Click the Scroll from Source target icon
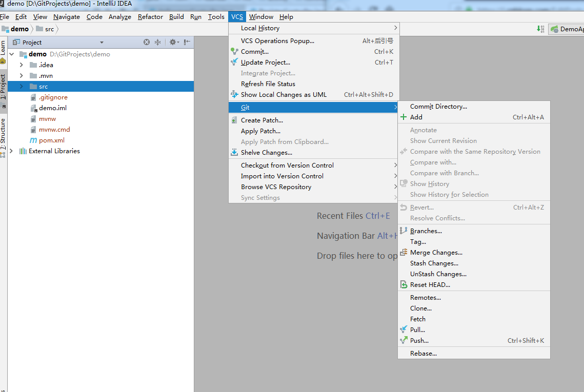Image resolution: width=584 pixels, height=392 pixels. click(x=147, y=42)
